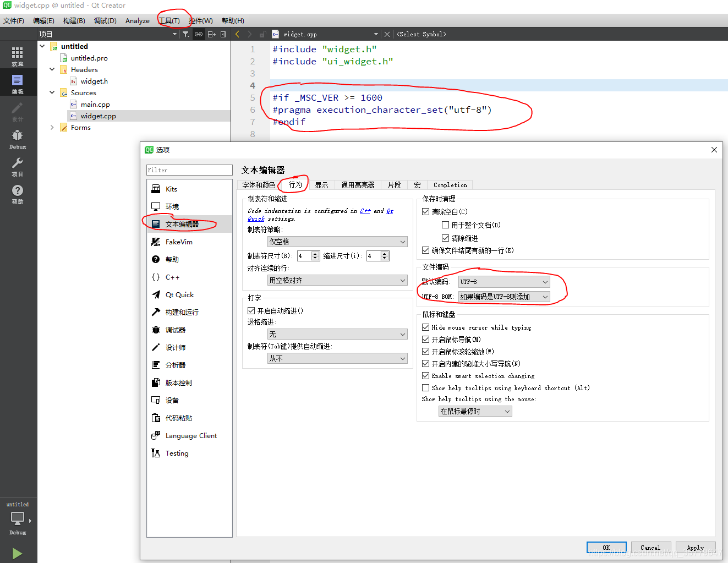Toggle 用于整个文档 checkbox
The width and height of the screenshot is (728, 563).
click(x=445, y=225)
